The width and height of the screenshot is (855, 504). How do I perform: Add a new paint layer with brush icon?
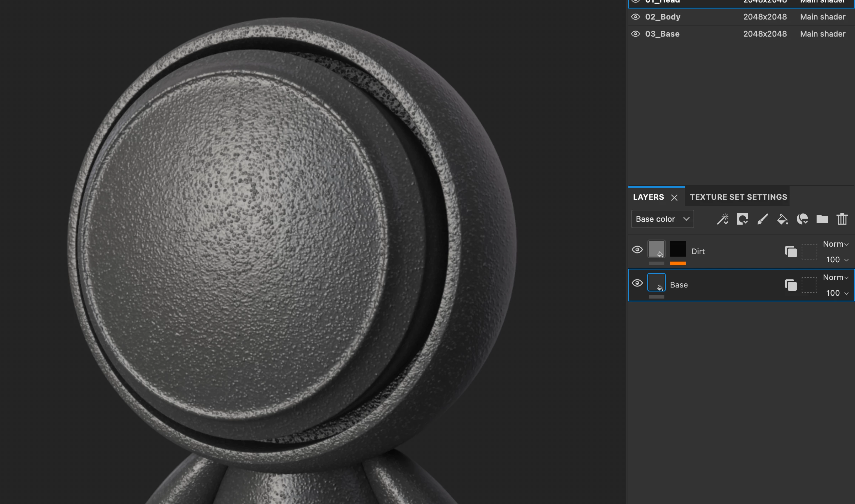tap(763, 219)
